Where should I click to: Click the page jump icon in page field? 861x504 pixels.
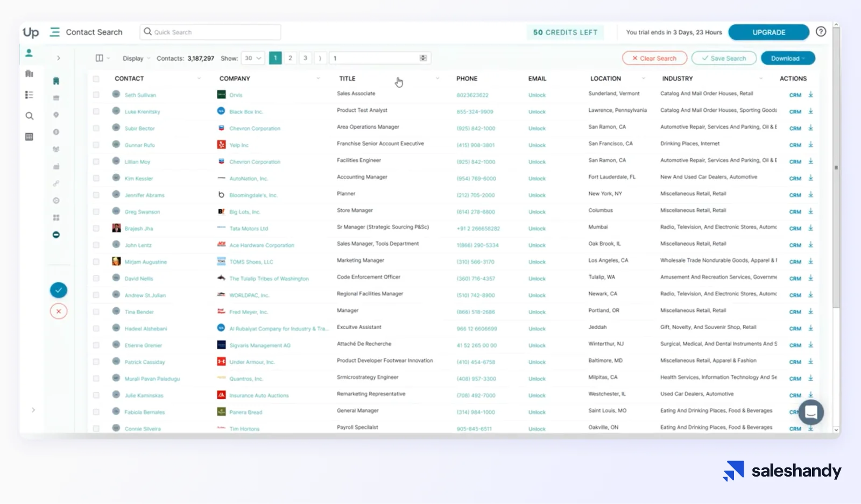(424, 58)
